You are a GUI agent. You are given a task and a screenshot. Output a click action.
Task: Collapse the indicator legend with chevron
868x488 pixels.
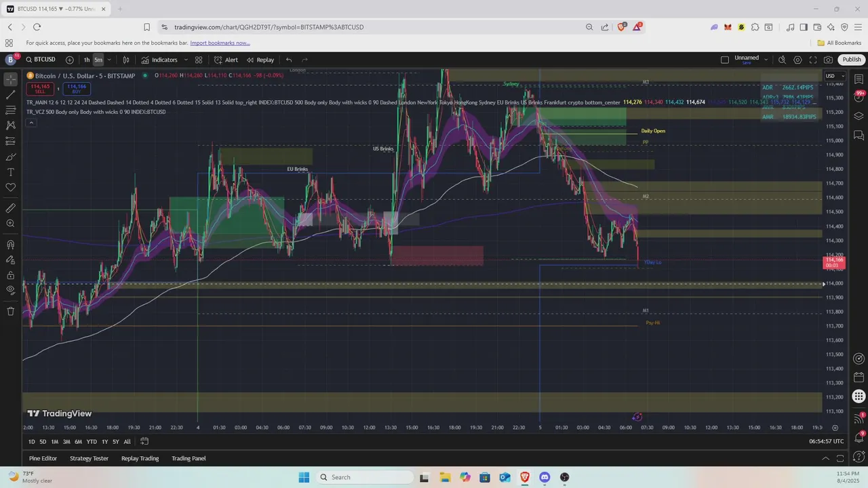pos(31,123)
